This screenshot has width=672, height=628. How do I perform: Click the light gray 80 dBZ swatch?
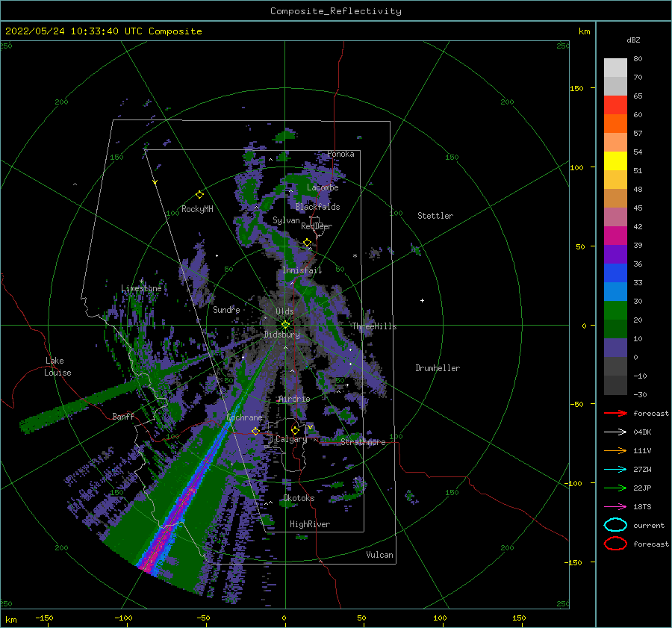(x=615, y=68)
